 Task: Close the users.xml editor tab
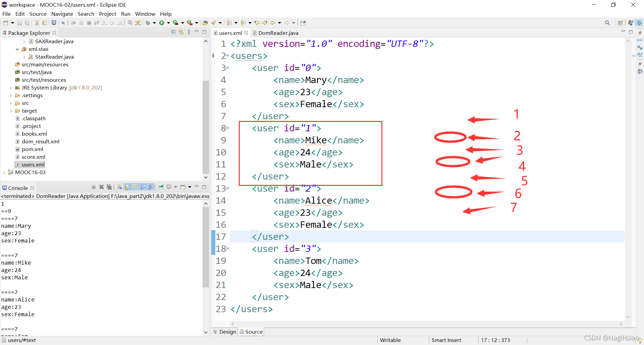click(246, 33)
